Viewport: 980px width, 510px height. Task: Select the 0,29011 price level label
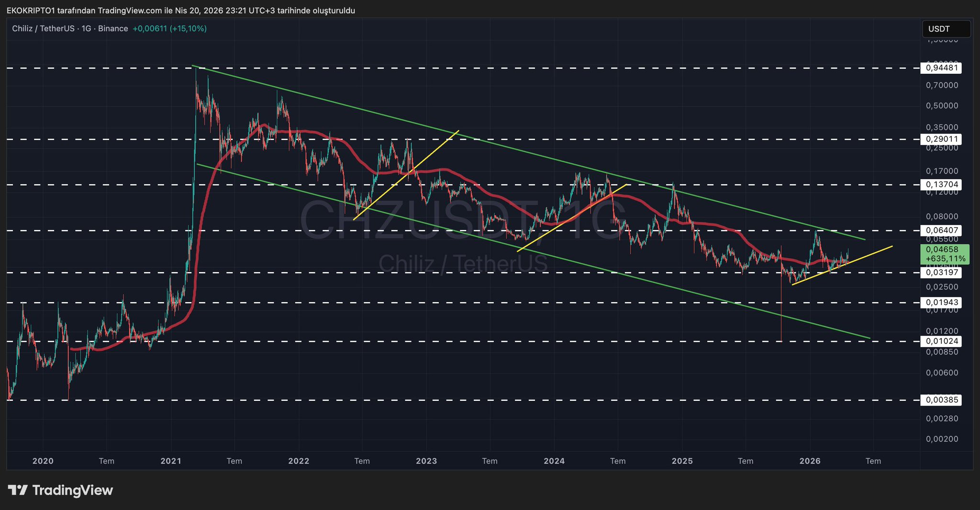pos(941,139)
